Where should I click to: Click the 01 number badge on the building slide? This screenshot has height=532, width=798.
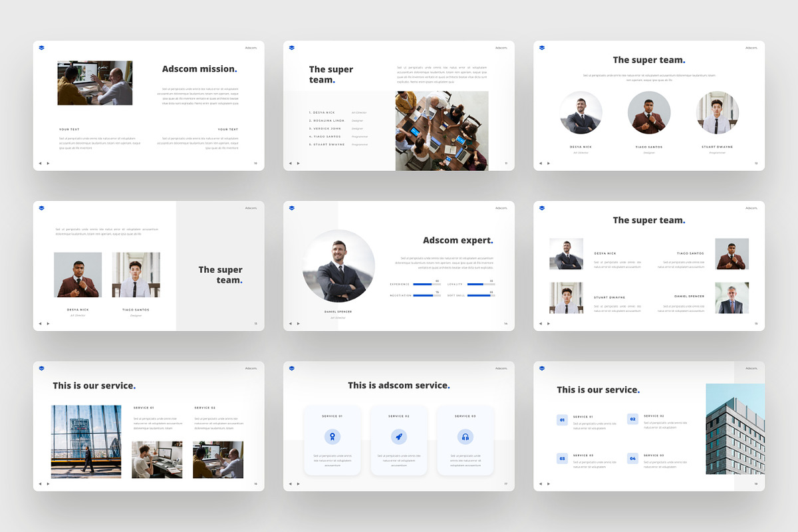562,420
